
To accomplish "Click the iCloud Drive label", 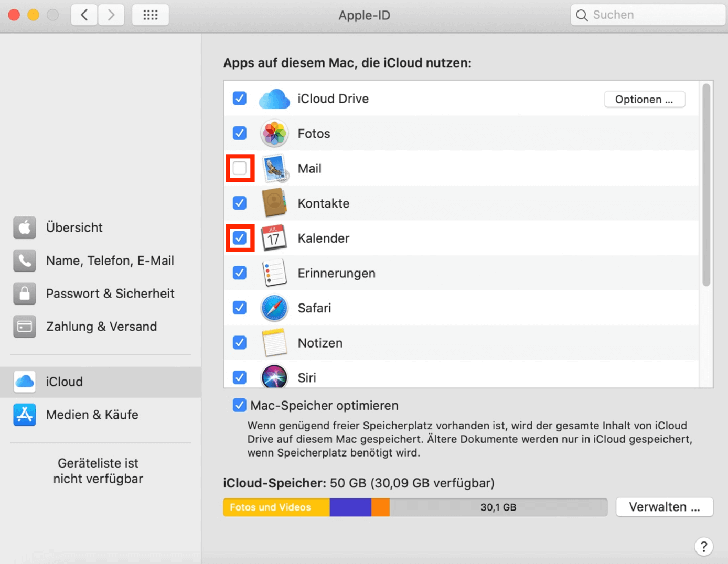I will pyautogui.click(x=334, y=99).
